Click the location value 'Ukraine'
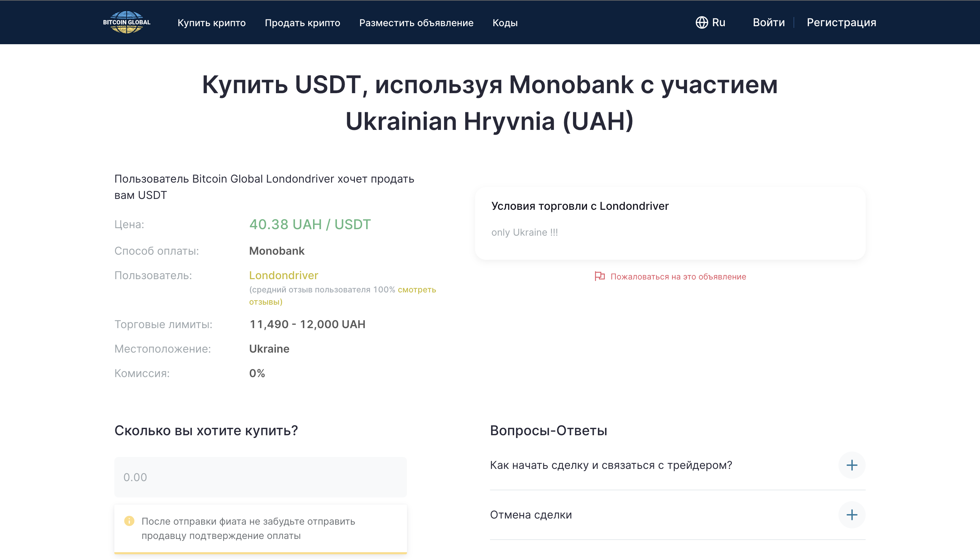 [269, 349]
